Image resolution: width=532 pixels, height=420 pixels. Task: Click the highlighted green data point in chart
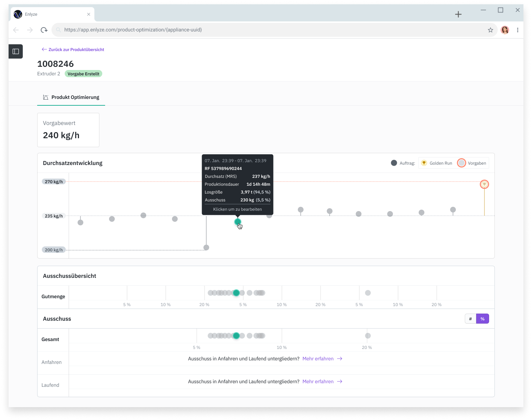pos(237,222)
